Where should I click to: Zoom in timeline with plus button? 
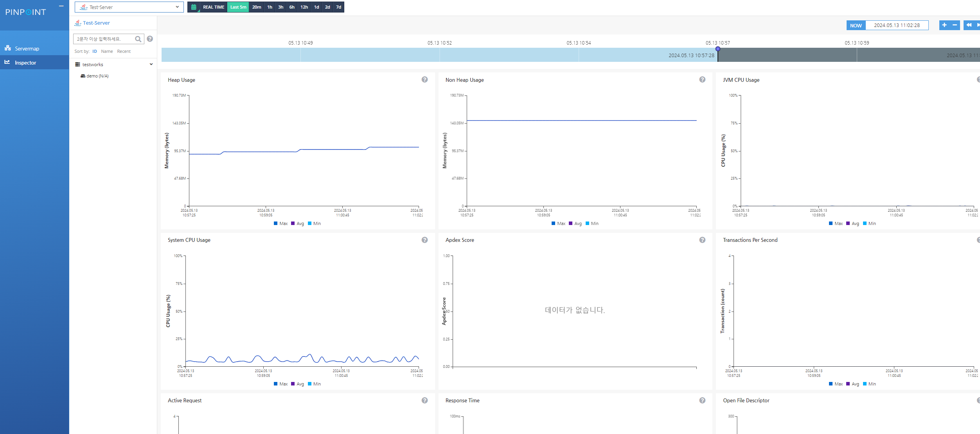pos(944,25)
